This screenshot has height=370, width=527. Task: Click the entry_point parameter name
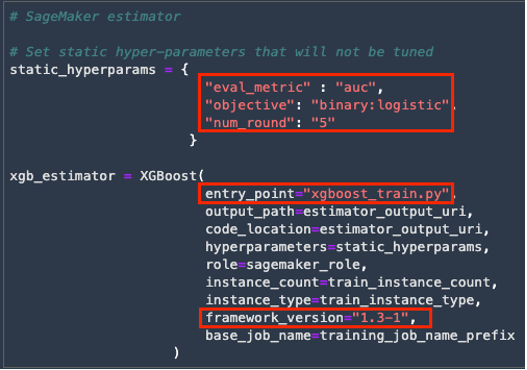(x=250, y=194)
